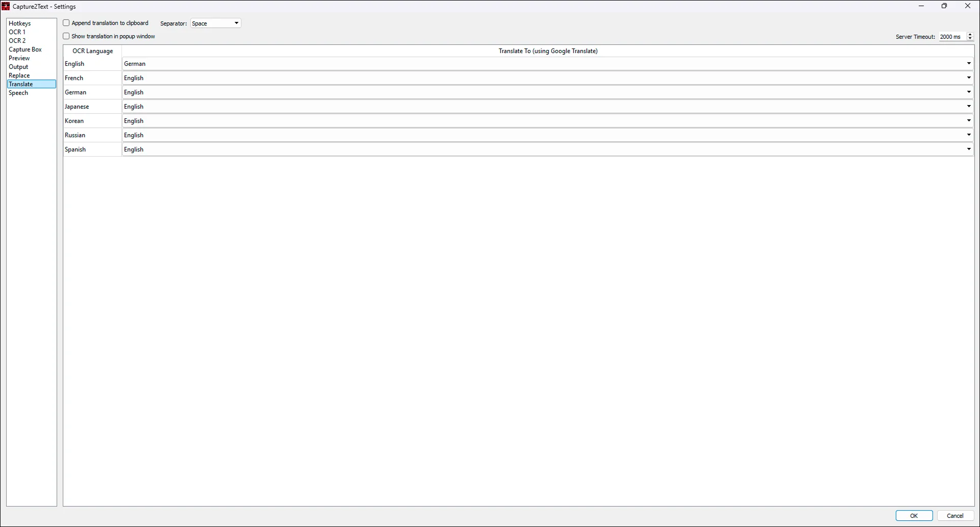Screen dimensions: 980x527
Task: Open the French row translate-to dropdown
Action: [548, 78]
